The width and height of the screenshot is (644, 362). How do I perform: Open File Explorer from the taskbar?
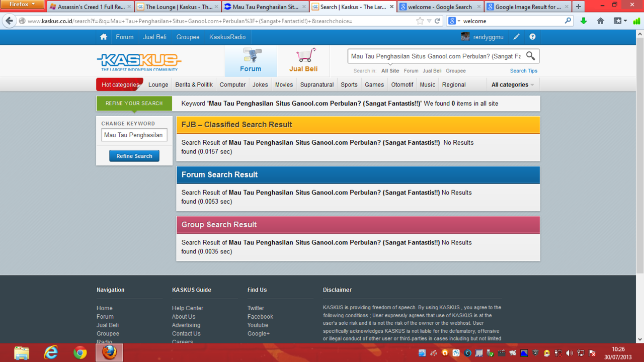(x=22, y=352)
